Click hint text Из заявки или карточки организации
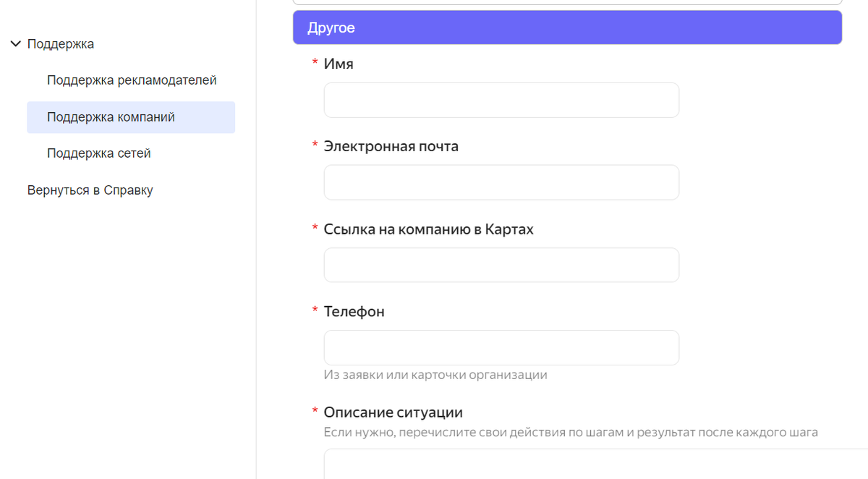 click(x=435, y=375)
